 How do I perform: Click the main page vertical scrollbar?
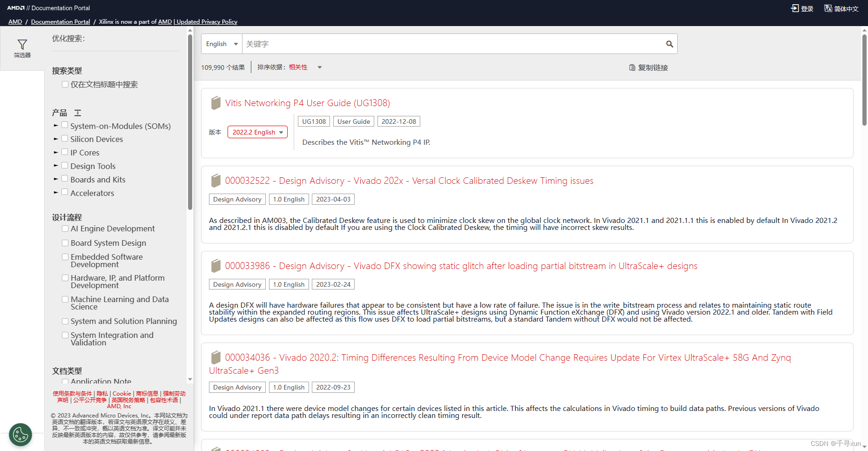click(864, 79)
